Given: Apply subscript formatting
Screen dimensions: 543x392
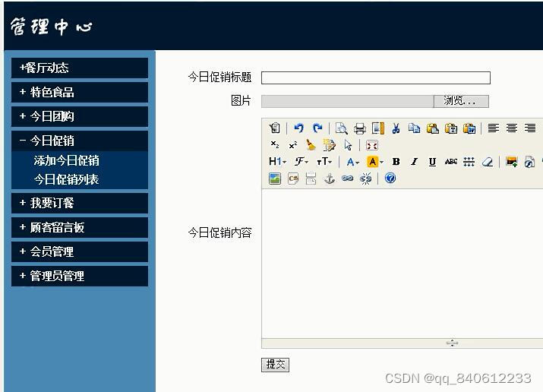Looking at the screenshot, I should (x=275, y=145).
